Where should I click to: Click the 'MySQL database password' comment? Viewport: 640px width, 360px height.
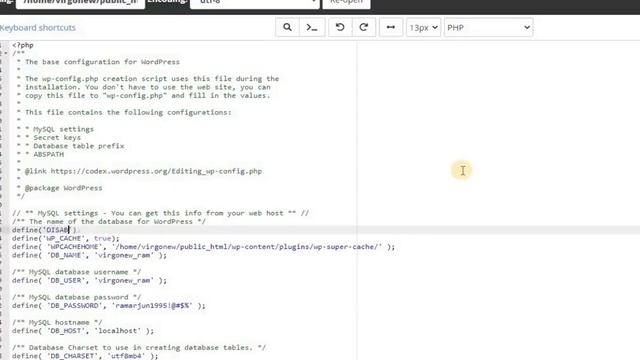(76, 297)
